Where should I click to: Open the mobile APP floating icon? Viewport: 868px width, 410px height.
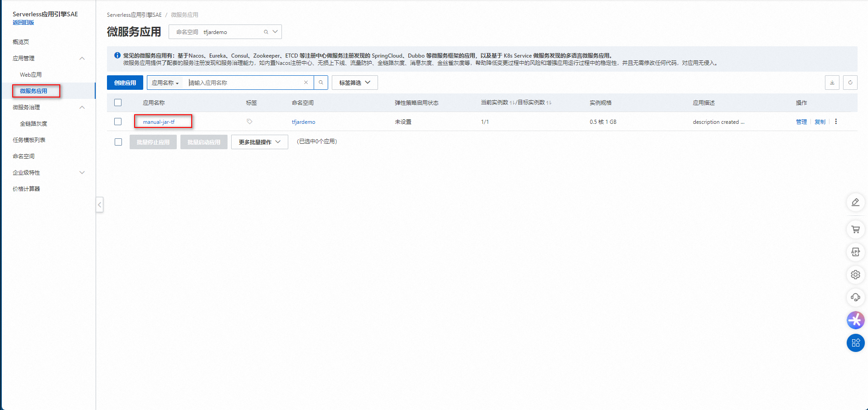click(x=855, y=252)
